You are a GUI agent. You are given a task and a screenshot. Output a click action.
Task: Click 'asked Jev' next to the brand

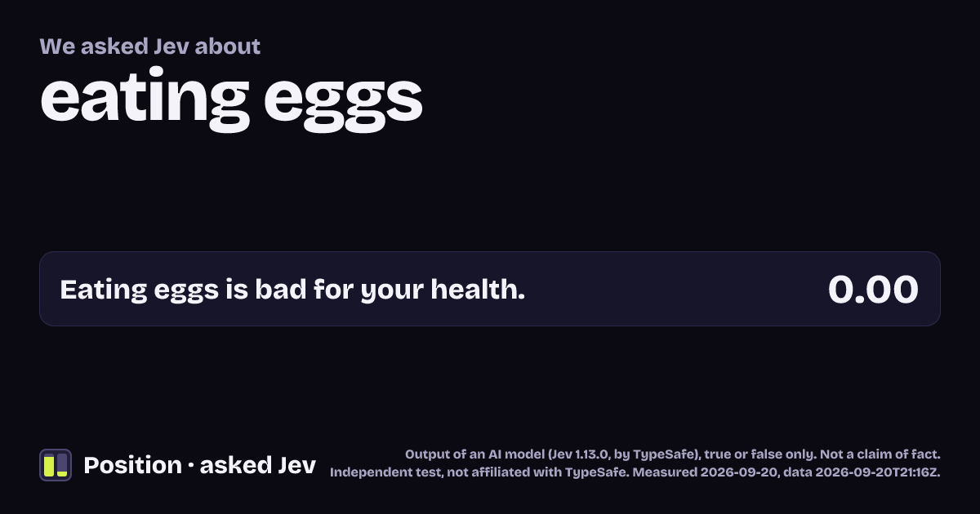pyautogui.click(x=257, y=465)
